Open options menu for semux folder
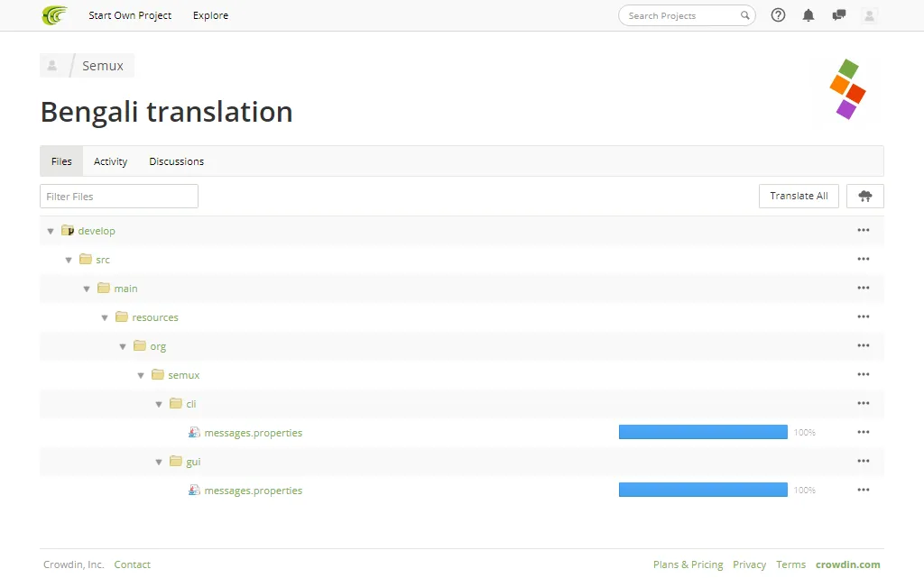 tap(864, 374)
